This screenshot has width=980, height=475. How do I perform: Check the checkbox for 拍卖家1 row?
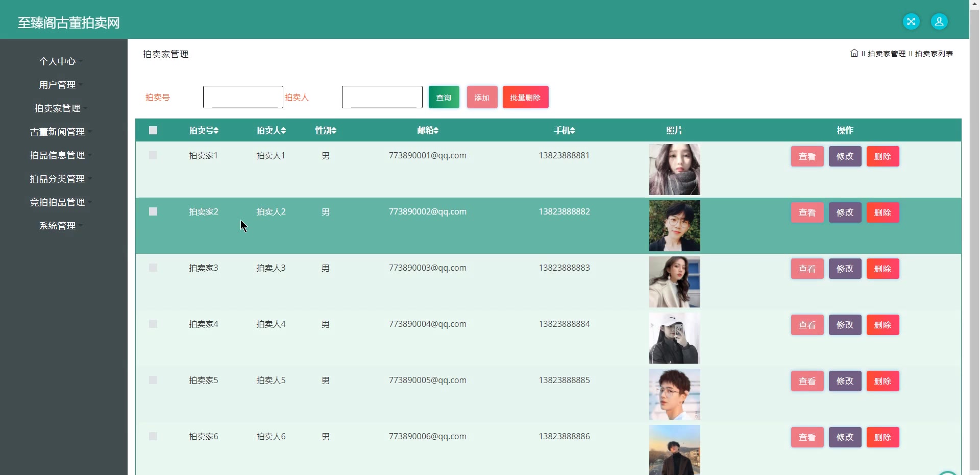click(153, 155)
